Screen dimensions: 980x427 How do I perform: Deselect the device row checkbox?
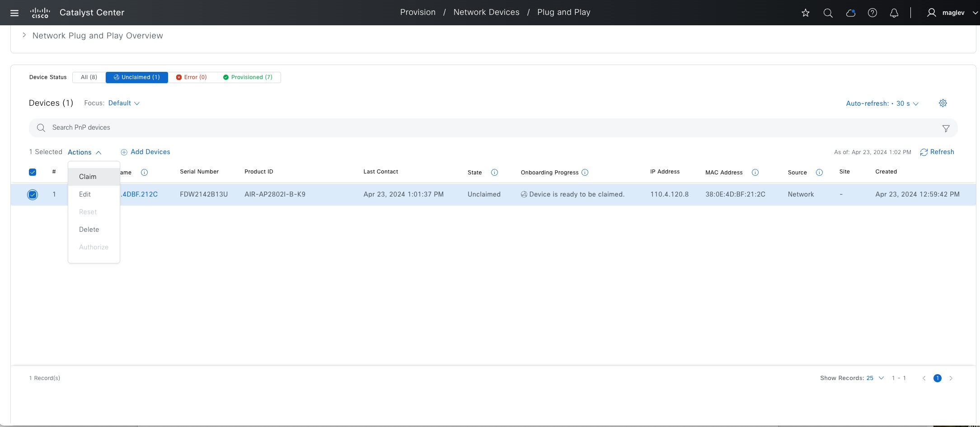click(x=33, y=195)
